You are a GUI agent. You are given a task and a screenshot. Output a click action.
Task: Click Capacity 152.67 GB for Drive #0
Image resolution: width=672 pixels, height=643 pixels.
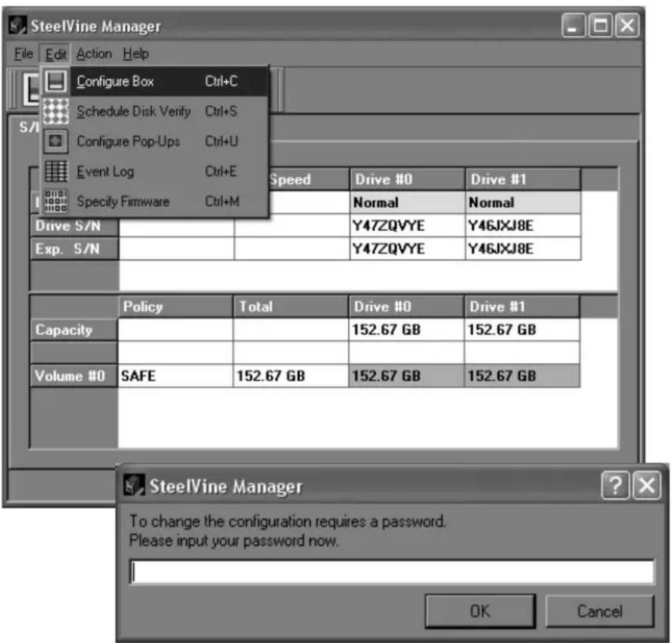406,330
